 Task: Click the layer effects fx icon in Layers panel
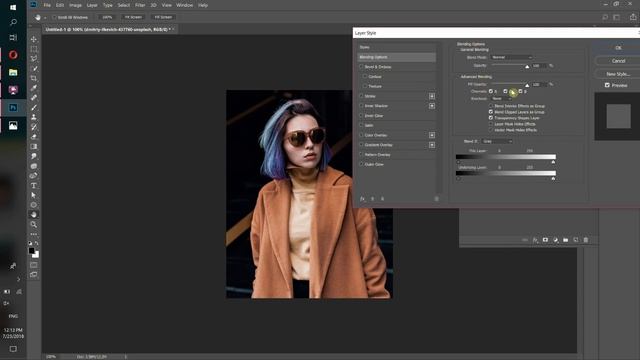pyautogui.click(x=535, y=240)
